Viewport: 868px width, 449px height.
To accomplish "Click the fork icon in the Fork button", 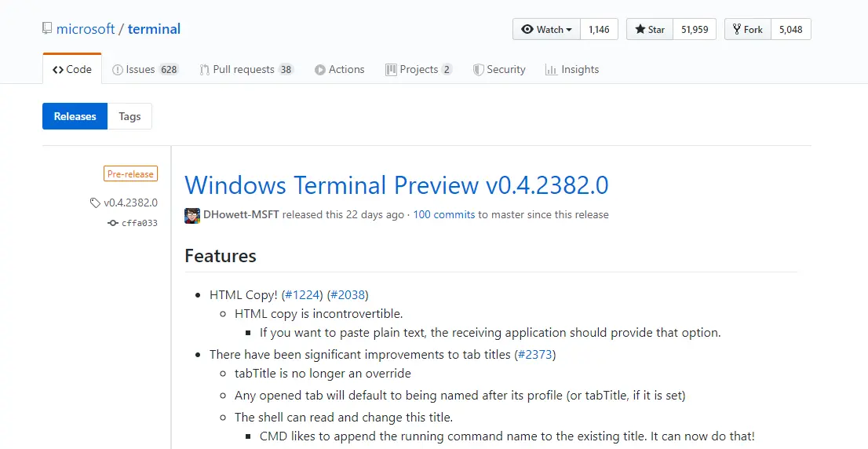I will (737, 29).
